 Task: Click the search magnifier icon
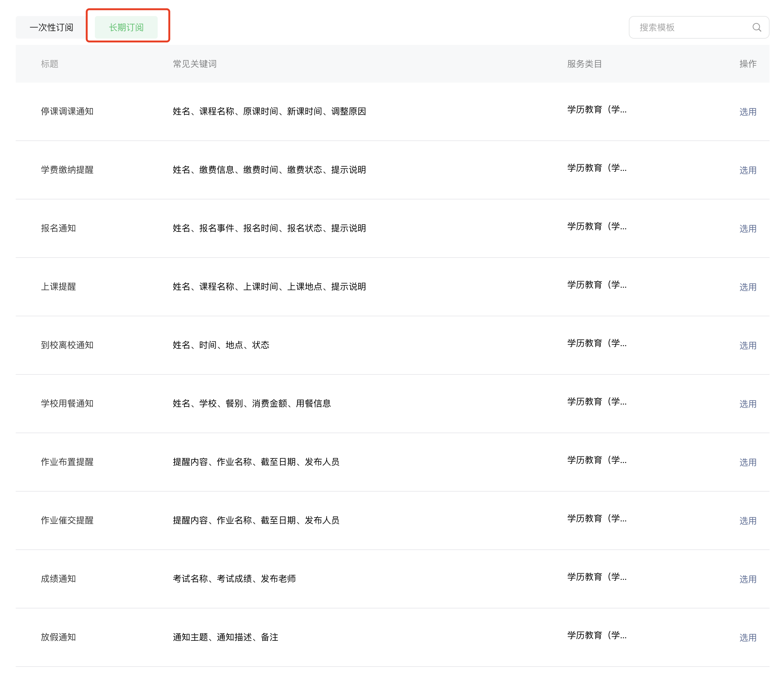[756, 27]
